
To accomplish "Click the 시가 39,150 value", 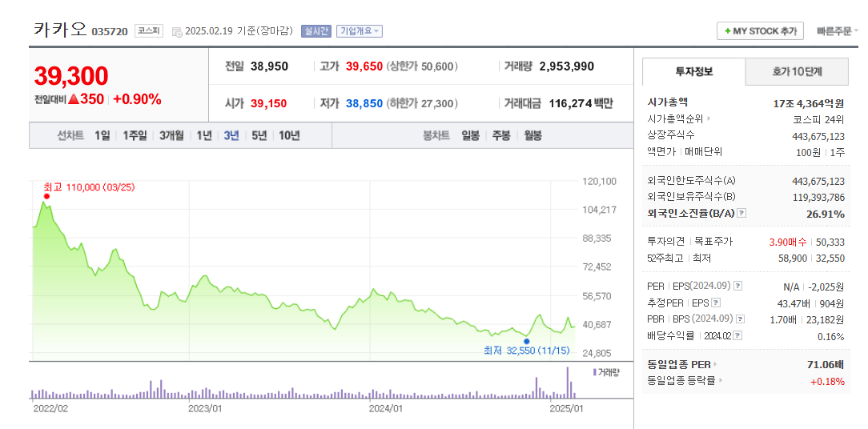I will coord(268,103).
